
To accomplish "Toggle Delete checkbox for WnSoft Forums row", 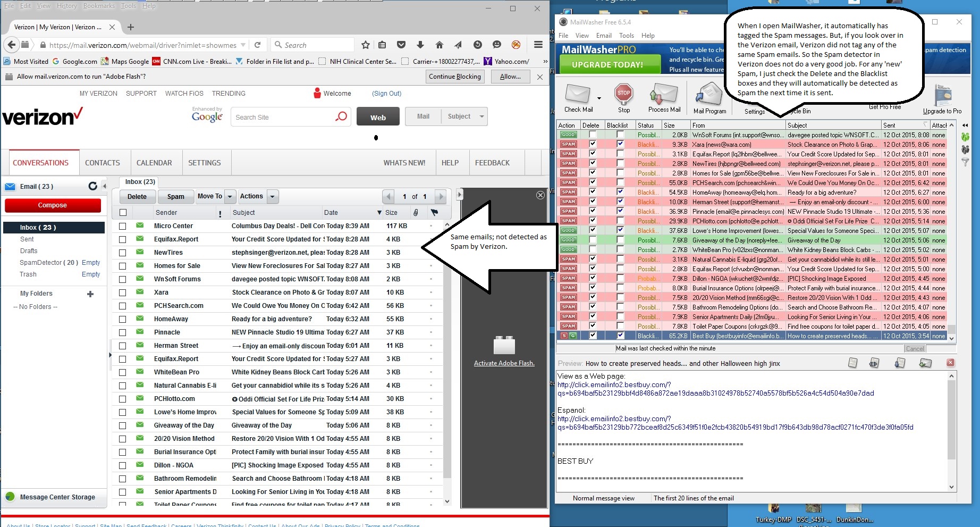I will coord(593,135).
